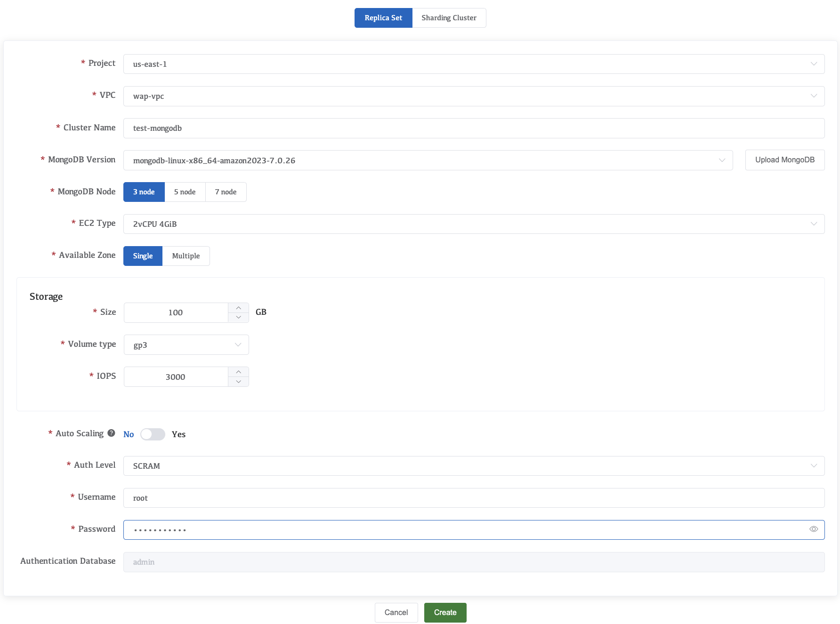The height and width of the screenshot is (624, 840).
Task: Select the Replica Set tab
Action: click(383, 18)
